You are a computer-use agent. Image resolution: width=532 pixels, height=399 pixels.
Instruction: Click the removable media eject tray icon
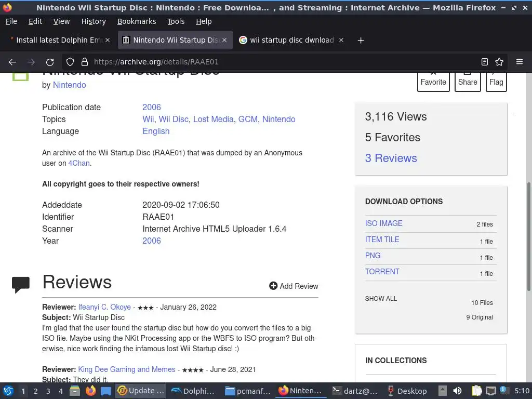pyautogui.click(x=443, y=391)
